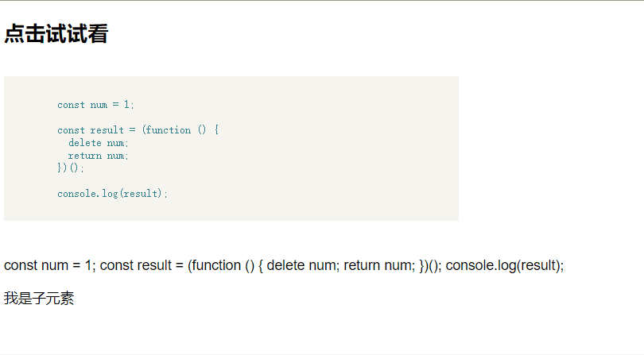644x355 pixels.
Task: Click code block line starting 'const result ='
Action: 138,130
